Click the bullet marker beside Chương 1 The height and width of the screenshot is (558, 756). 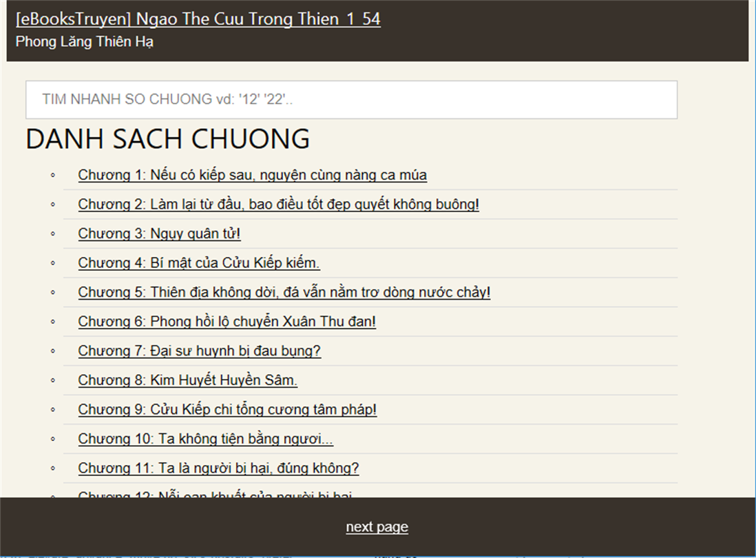click(x=53, y=176)
